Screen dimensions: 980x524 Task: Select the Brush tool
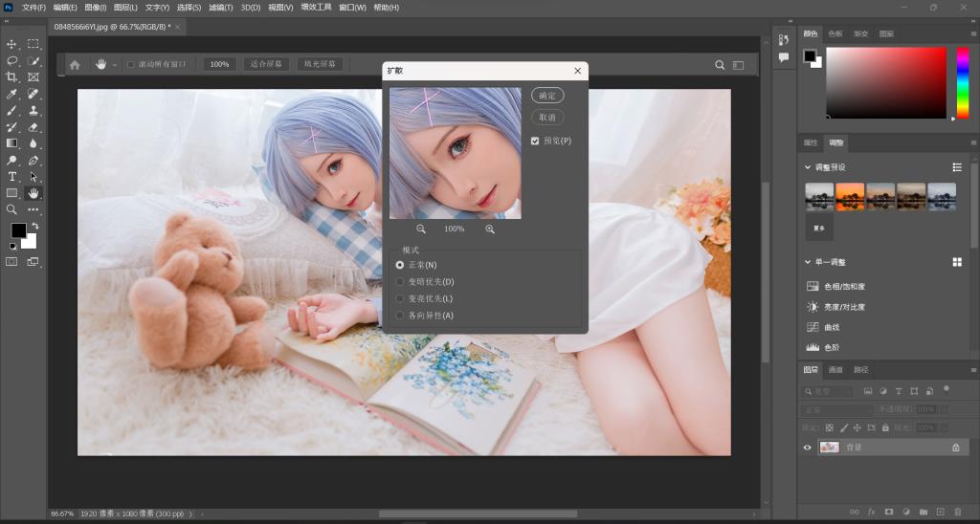11,111
